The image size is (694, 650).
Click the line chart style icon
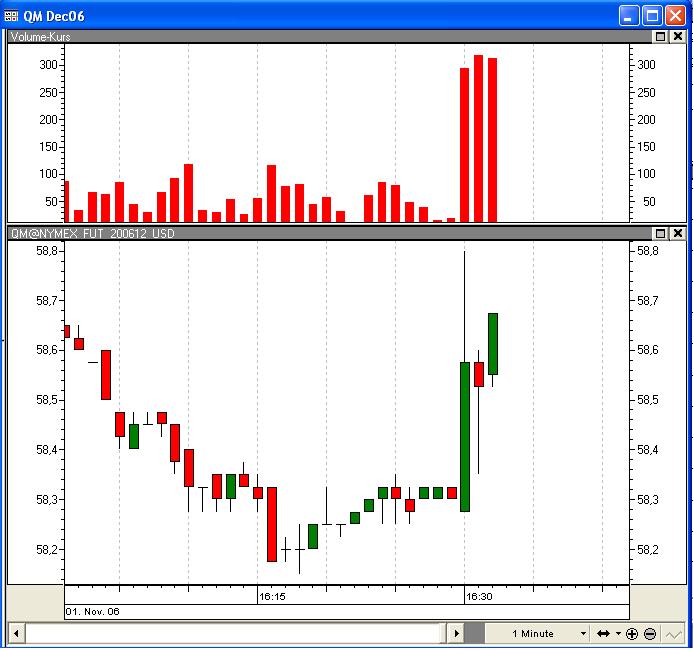(673, 635)
